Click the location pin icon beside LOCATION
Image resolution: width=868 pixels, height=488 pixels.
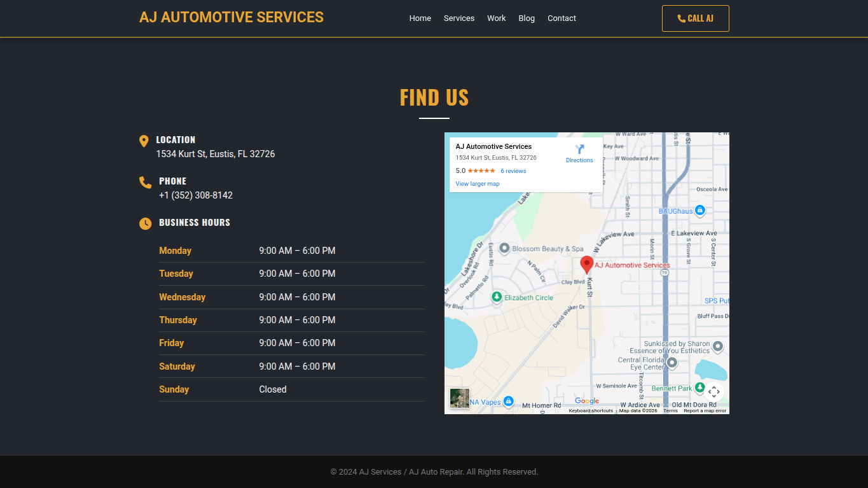[x=145, y=141]
